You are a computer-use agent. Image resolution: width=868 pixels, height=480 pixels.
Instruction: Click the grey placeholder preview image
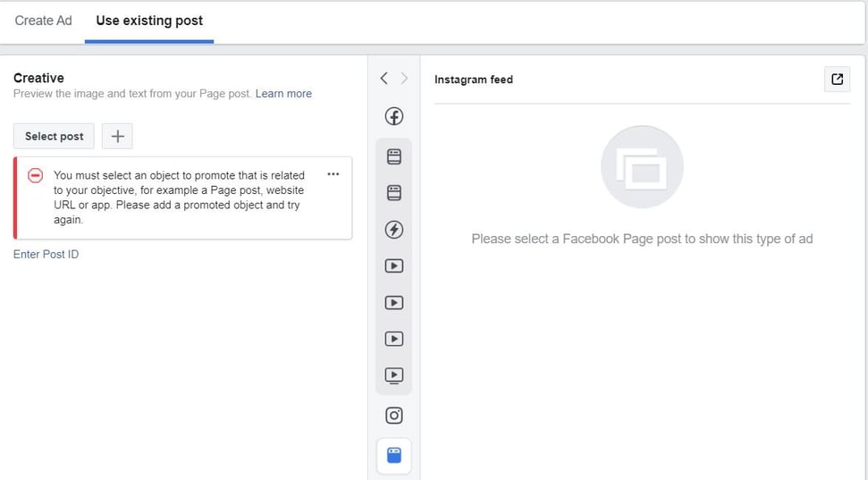pyautogui.click(x=642, y=167)
